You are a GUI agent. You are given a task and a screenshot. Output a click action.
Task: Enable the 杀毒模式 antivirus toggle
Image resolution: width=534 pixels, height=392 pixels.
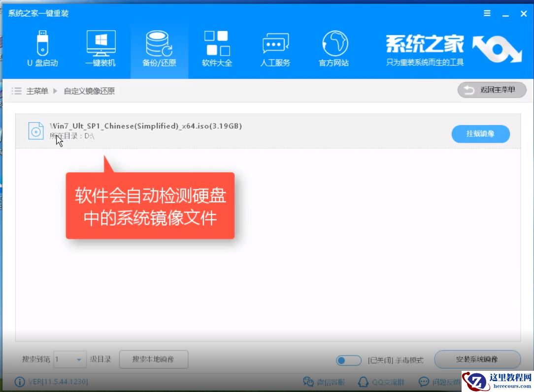point(349,360)
